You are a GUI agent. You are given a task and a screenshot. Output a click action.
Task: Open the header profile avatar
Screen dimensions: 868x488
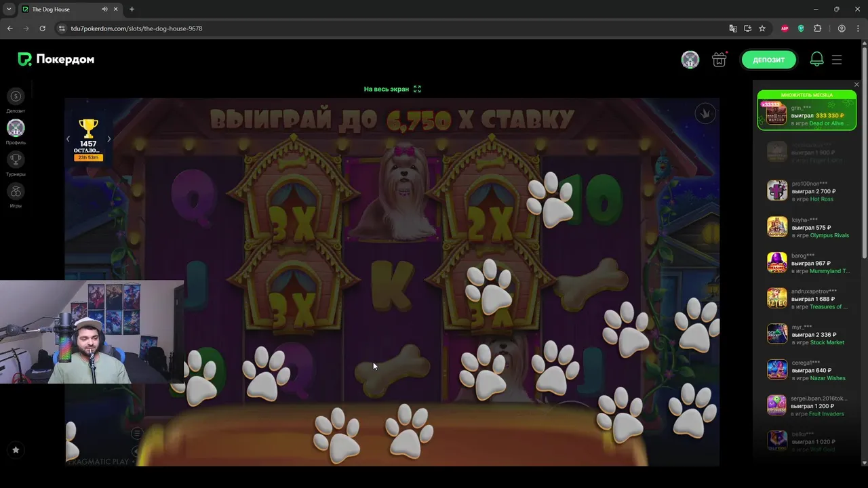pos(690,60)
